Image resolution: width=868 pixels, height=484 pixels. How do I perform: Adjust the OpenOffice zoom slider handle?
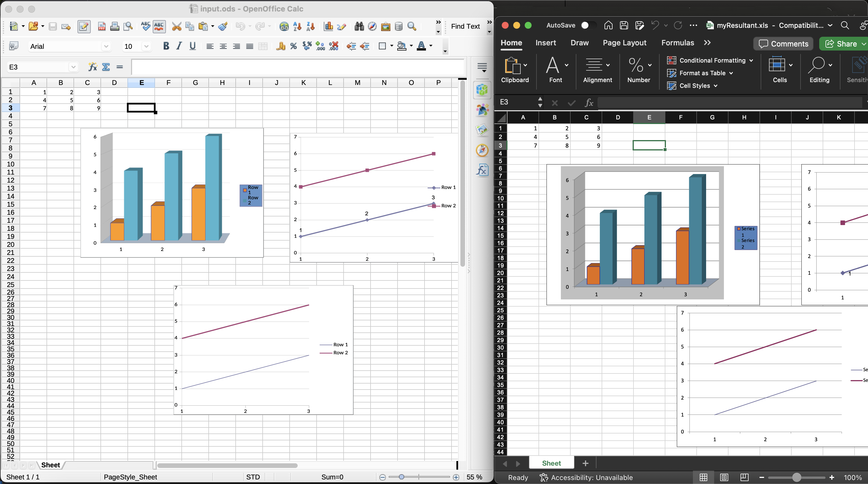401,477
